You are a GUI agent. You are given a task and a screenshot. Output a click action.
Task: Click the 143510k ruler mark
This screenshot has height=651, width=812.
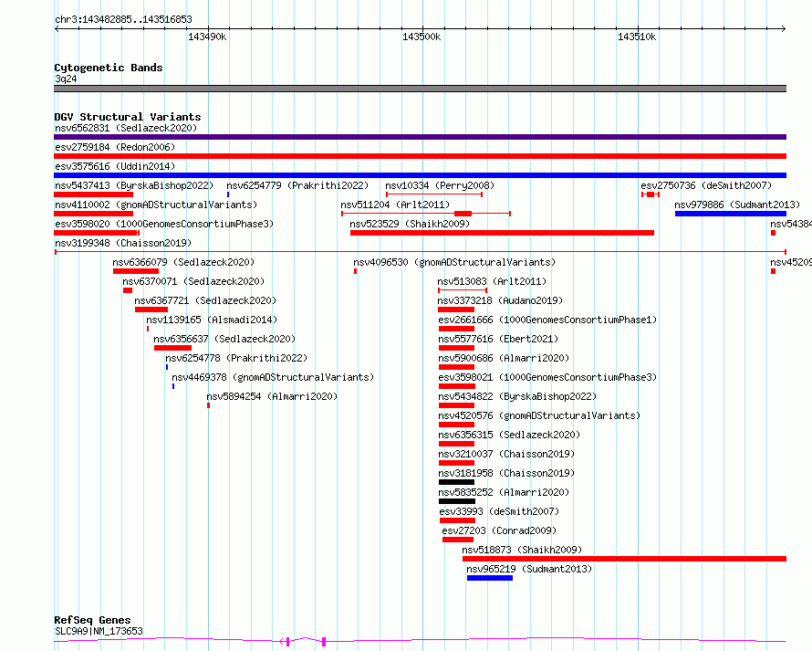637,37
